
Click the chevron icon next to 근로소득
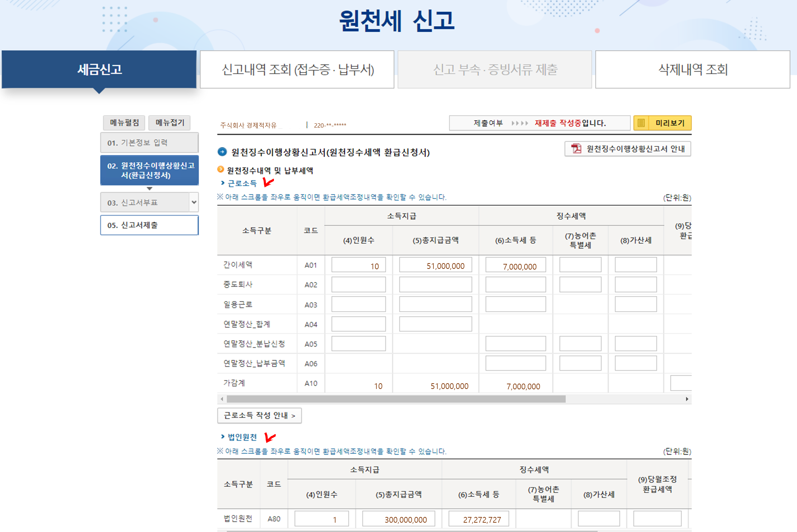(x=223, y=183)
